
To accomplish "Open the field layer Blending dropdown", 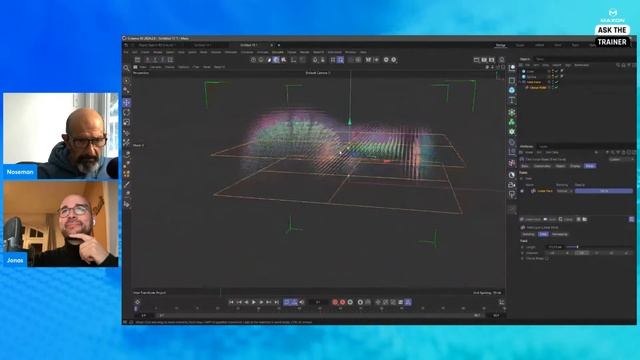I will click(x=564, y=191).
